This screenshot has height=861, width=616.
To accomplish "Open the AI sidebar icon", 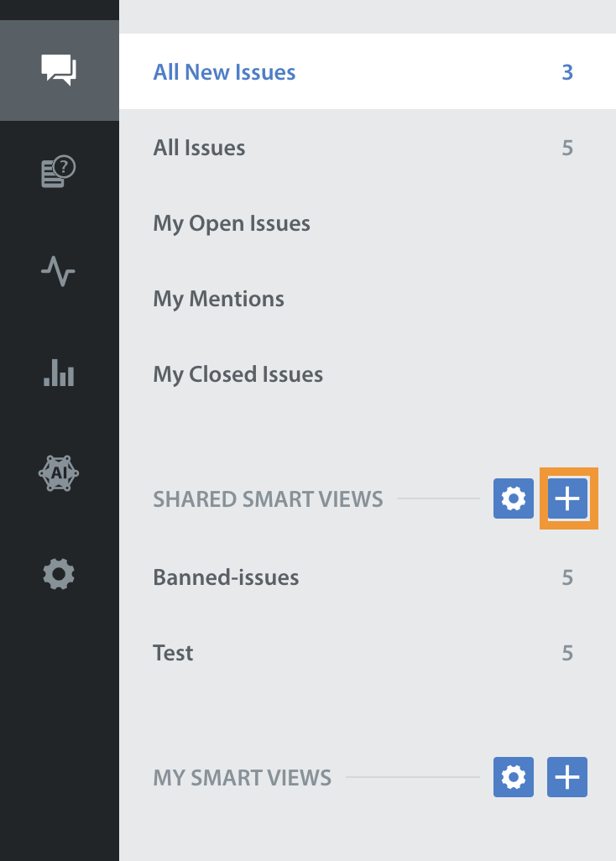I will pos(59,473).
